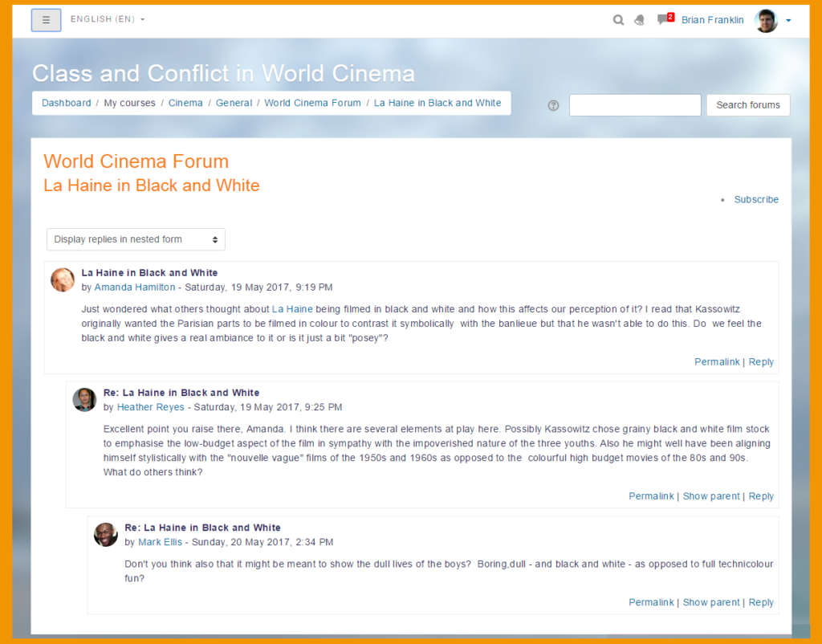Image resolution: width=822 pixels, height=644 pixels.
Task: Open the user account dropdown arrow
Action: 788,20
